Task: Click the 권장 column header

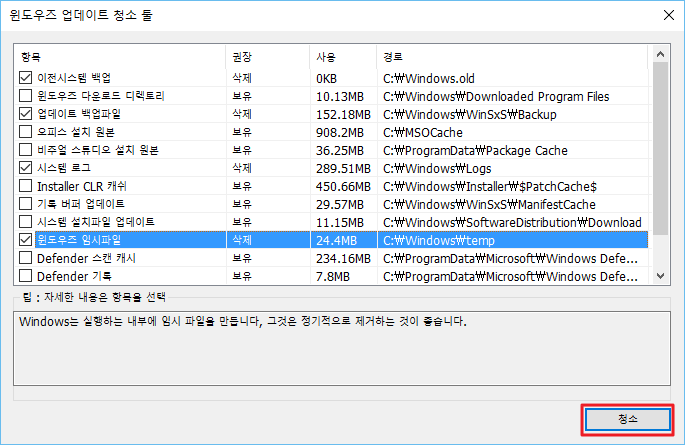Action: [x=268, y=57]
